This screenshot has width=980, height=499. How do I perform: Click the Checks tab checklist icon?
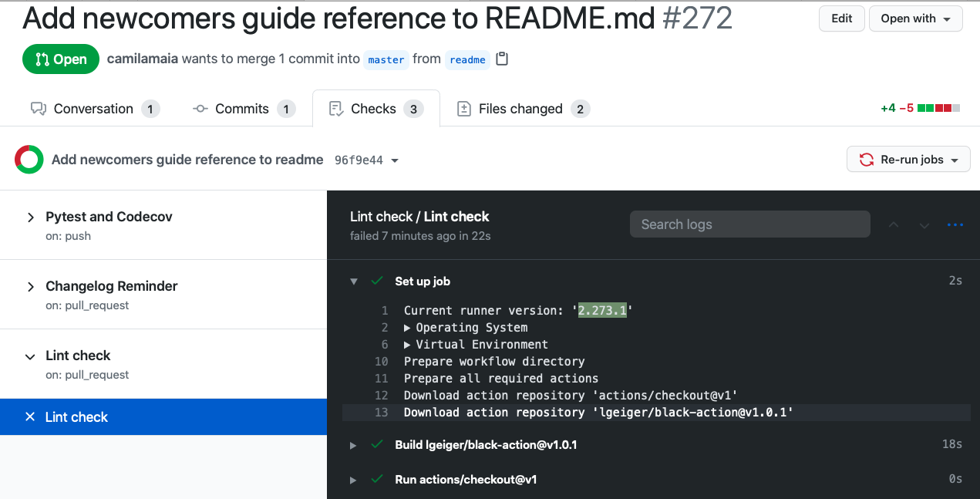[x=336, y=109]
